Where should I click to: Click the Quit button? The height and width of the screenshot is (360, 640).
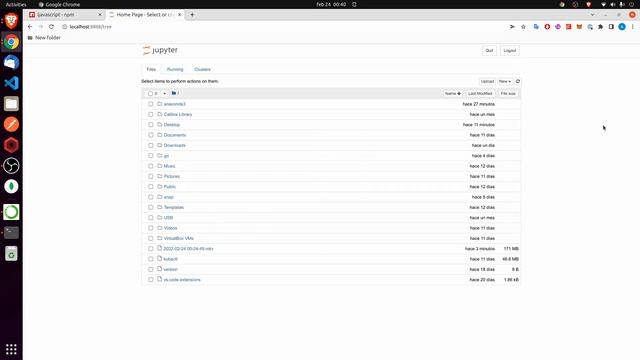point(489,51)
